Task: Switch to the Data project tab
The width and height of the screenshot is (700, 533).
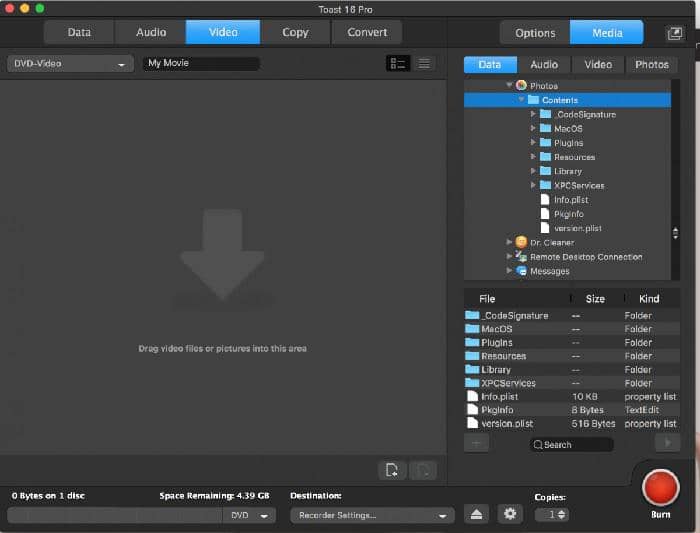Action: coord(79,32)
